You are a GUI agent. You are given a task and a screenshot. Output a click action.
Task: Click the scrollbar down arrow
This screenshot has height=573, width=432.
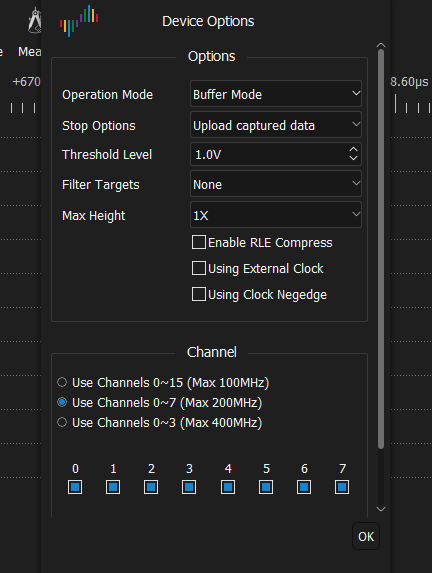(381, 509)
